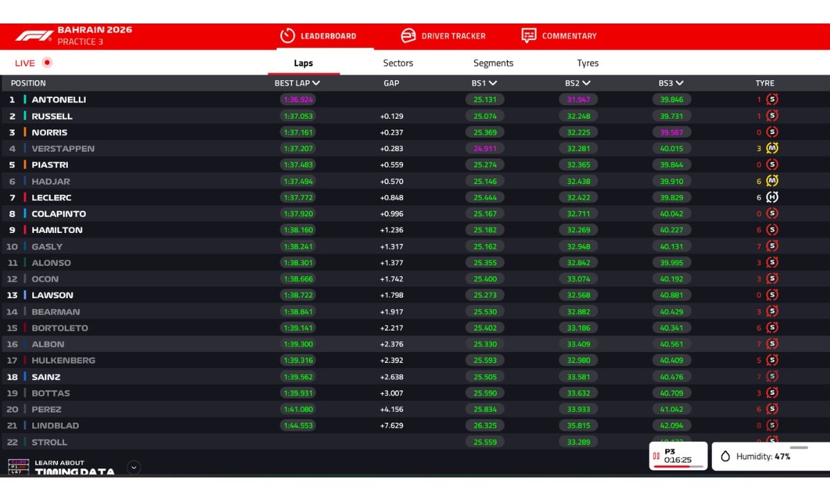Image resolution: width=830 pixels, height=504 pixels.
Task: Click Russell's soft tyre icon
Action: point(773,116)
